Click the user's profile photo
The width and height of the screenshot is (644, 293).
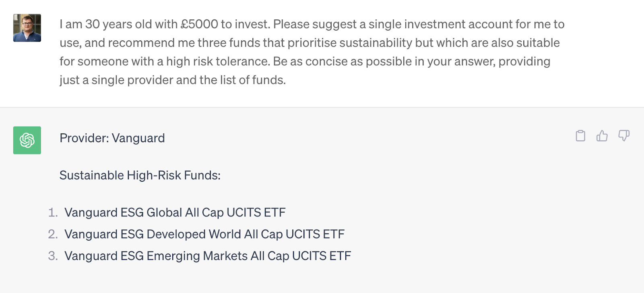tap(27, 28)
